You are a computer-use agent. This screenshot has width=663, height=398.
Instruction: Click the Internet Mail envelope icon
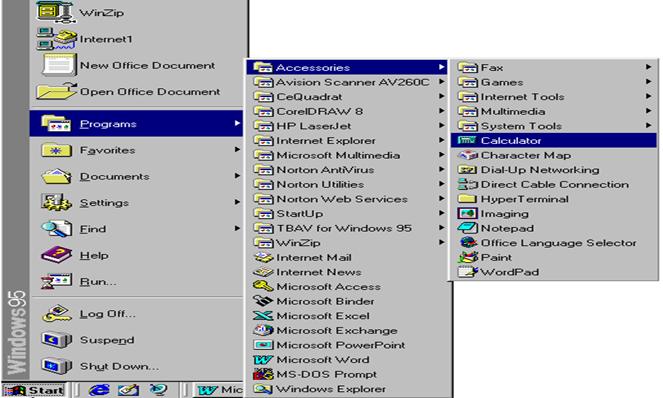click(263, 257)
